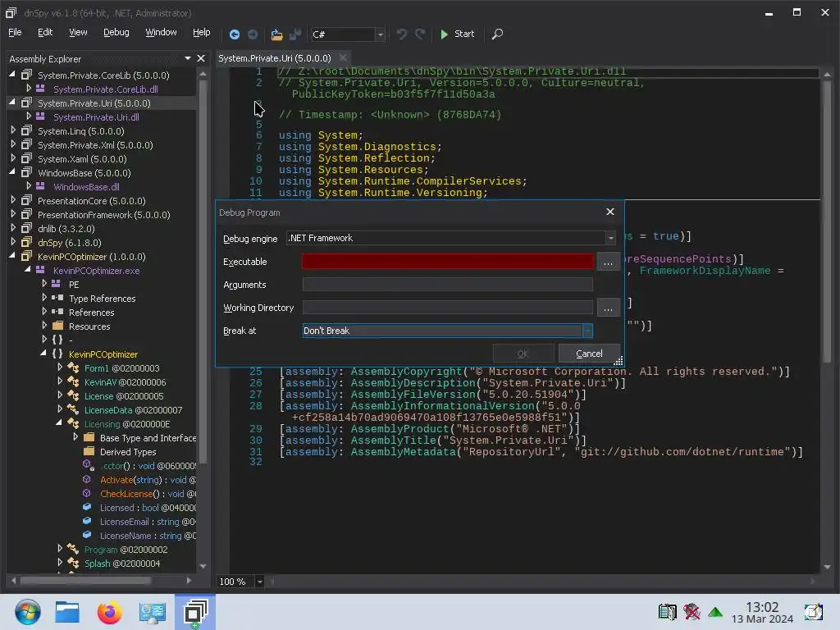Open the Window menu
This screenshot has height=630, width=840.
coord(161,32)
